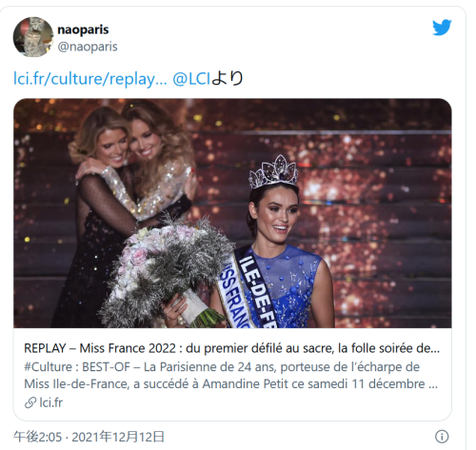Click the flower bouquet in the photo
The image size is (476, 450).
167,271
